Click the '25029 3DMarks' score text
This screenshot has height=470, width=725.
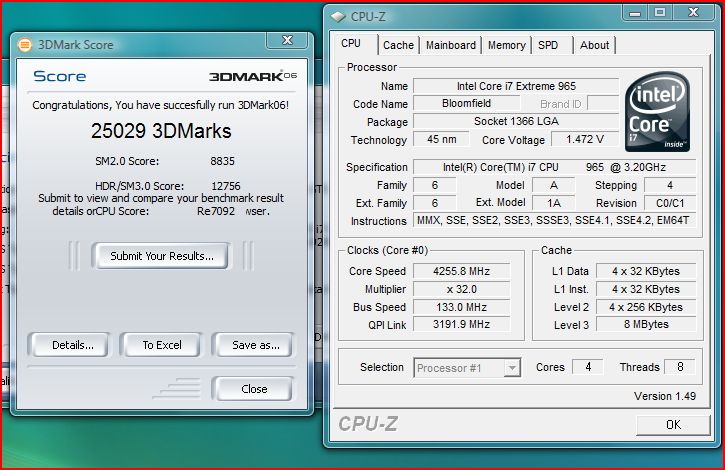click(x=161, y=131)
